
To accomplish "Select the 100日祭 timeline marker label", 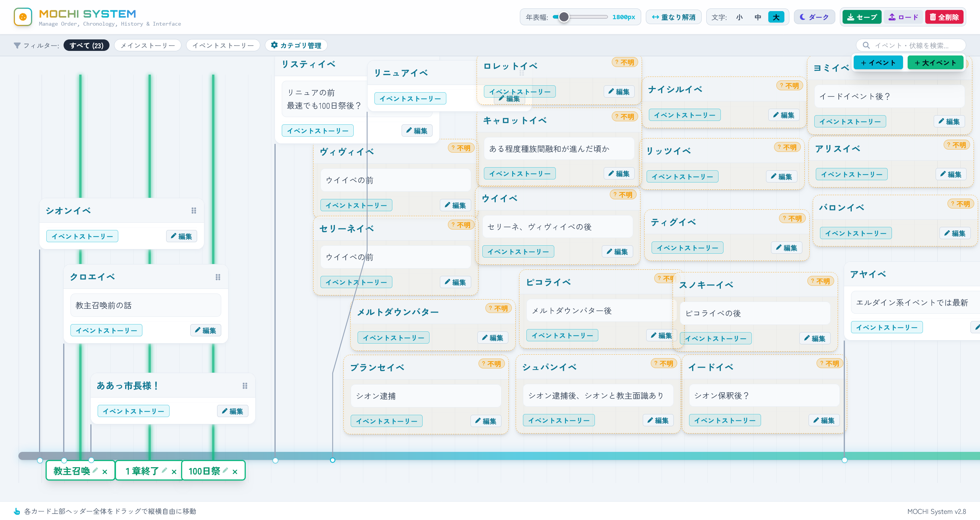I will pyautogui.click(x=204, y=471).
